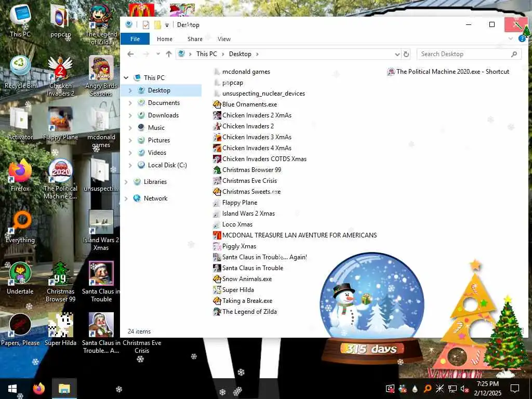The height and width of the screenshot is (399, 532).
Task: Select Taking a Break.exe file
Action: (243, 301)
